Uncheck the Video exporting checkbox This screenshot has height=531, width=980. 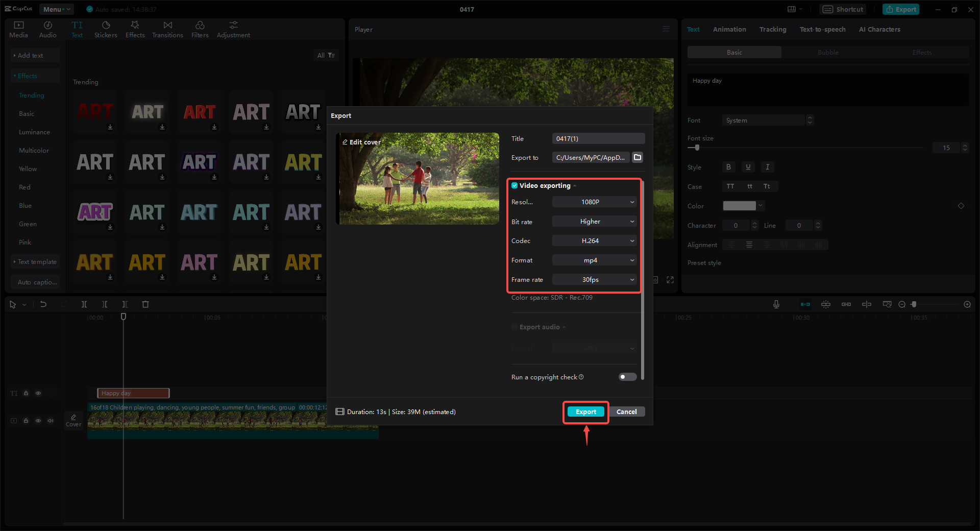click(514, 185)
